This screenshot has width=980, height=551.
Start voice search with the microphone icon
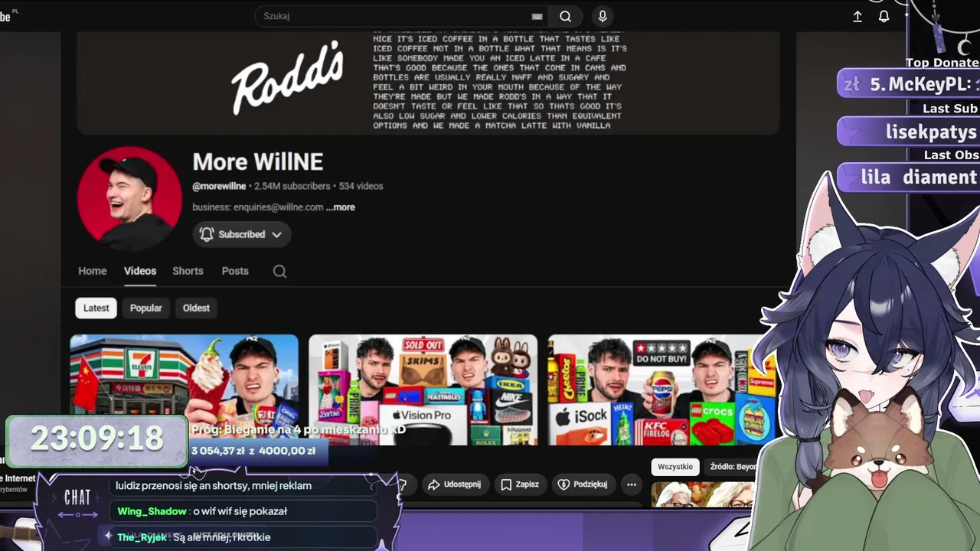click(603, 16)
